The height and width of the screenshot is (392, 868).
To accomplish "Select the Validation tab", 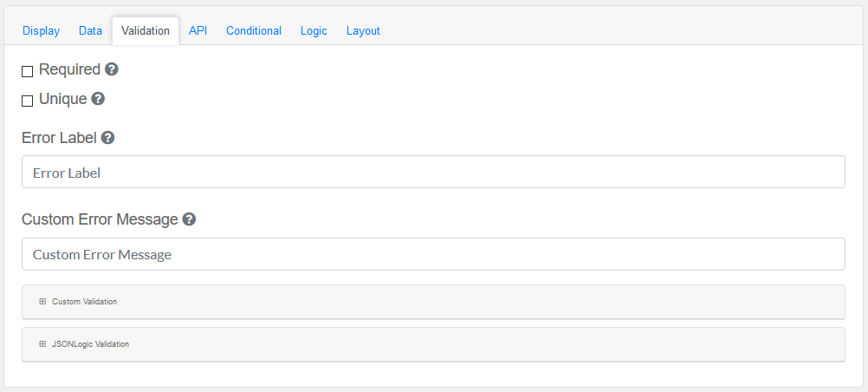I will click(146, 30).
